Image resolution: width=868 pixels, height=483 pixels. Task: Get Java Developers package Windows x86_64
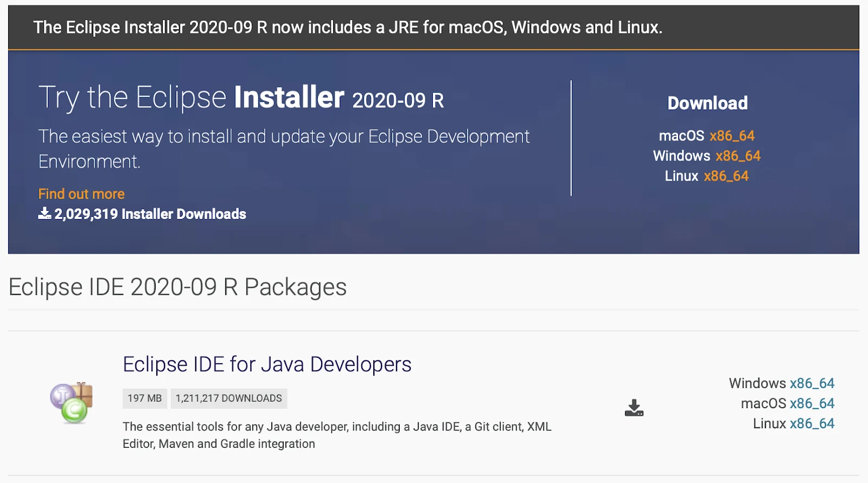pos(812,383)
